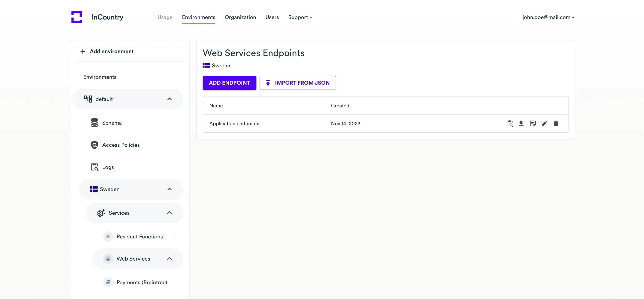This screenshot has width=644, height=299.
Task: Click the logs icon in endpoint row
Action: coord(509,123)
